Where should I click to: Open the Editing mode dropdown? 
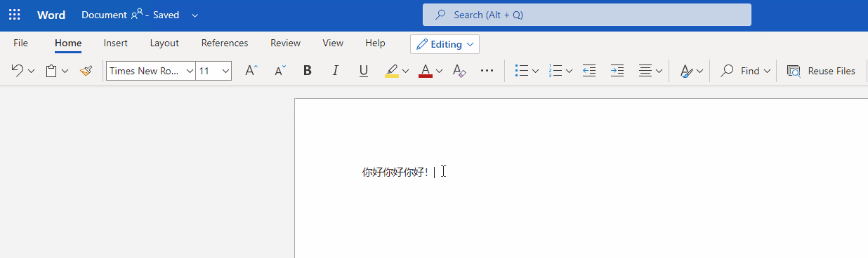(445, 44)
